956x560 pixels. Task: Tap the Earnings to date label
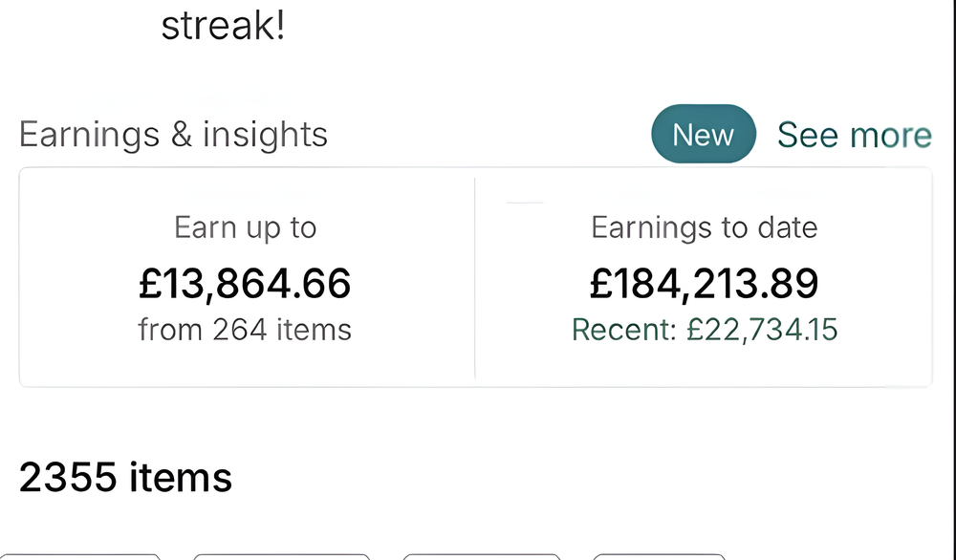click(705, 227)
